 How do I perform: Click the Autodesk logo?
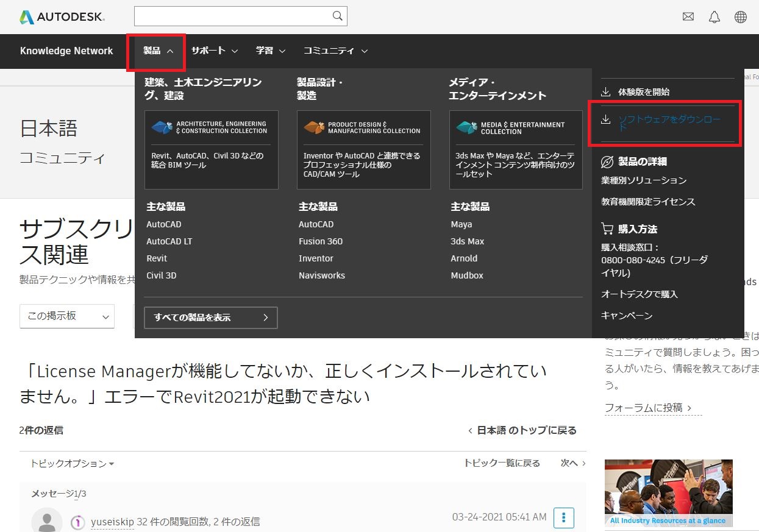pyautogui.click(x=62, y=17)
